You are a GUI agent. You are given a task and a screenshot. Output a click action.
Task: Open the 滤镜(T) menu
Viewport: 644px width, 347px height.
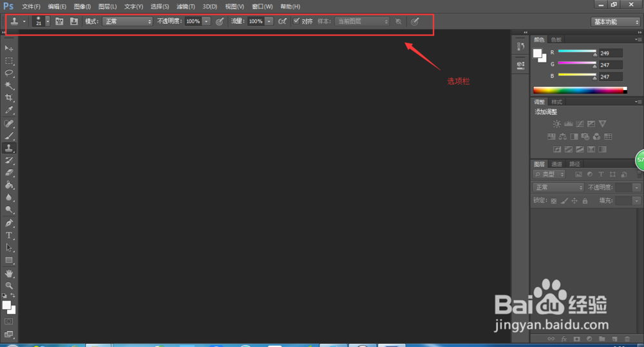coord(185,6)
